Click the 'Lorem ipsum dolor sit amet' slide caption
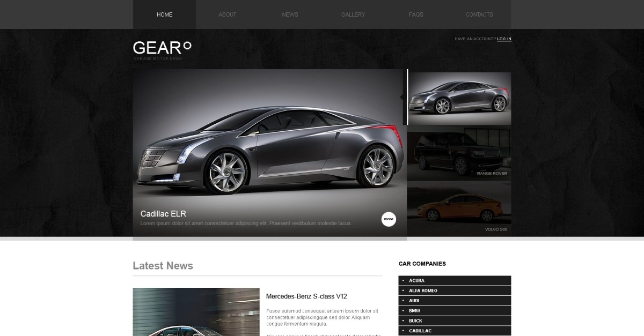The width and height of the screenshot is (644, 336). 246,223
